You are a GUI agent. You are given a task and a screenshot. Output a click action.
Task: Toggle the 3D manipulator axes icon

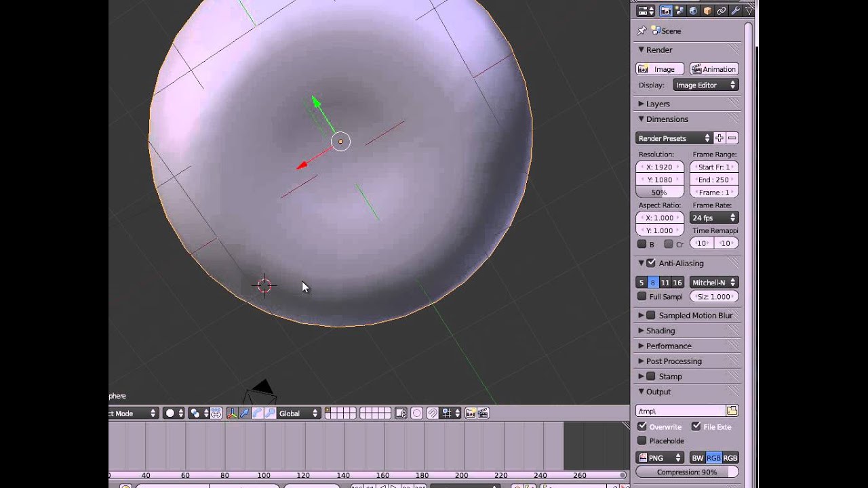(233, 413)
